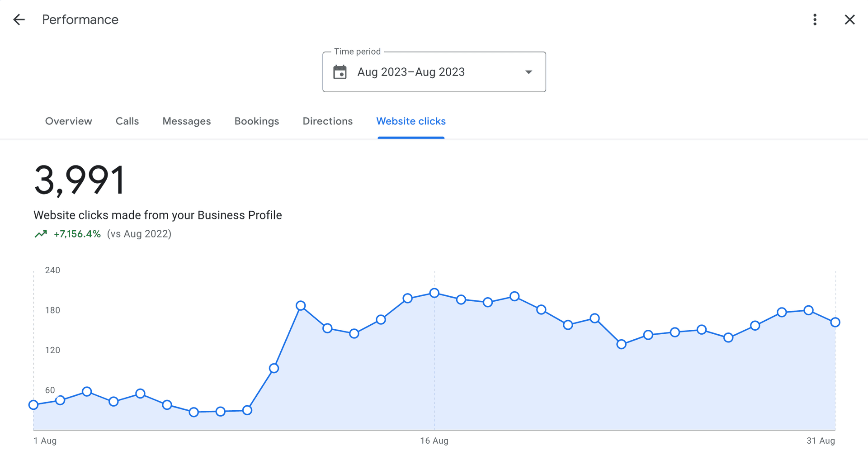
Task: Open the Directions tab
Action: point(327,121)
